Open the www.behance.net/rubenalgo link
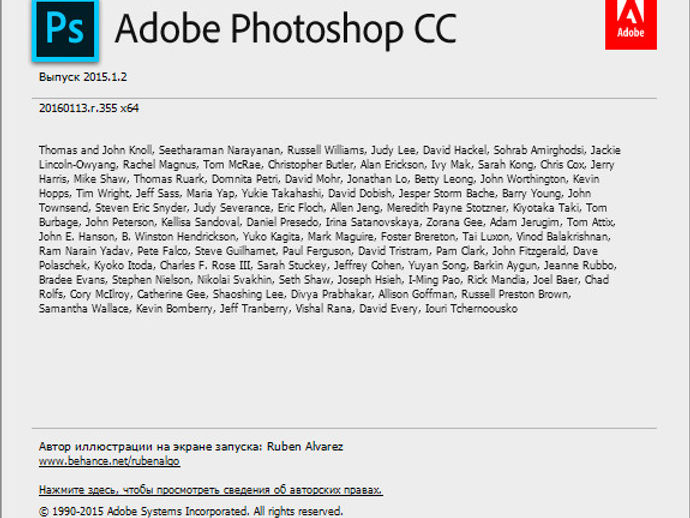This screenshot has width=690, height=518. (x=109, y=461)
